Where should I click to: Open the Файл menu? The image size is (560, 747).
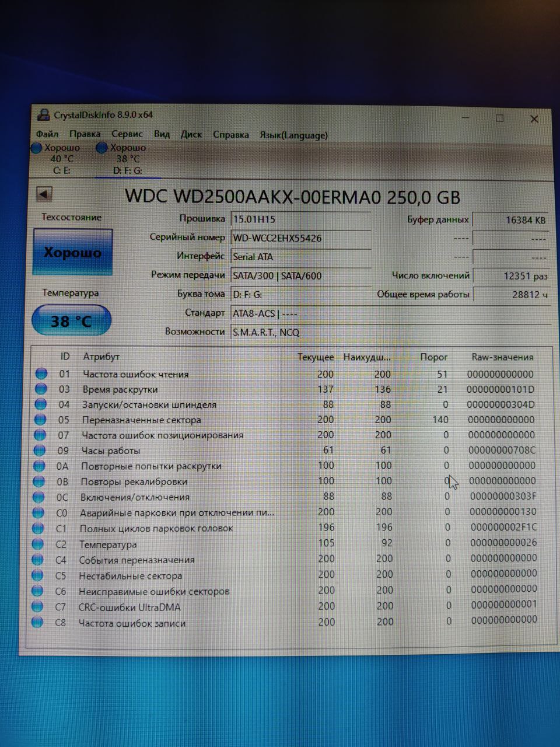(47, 134)
